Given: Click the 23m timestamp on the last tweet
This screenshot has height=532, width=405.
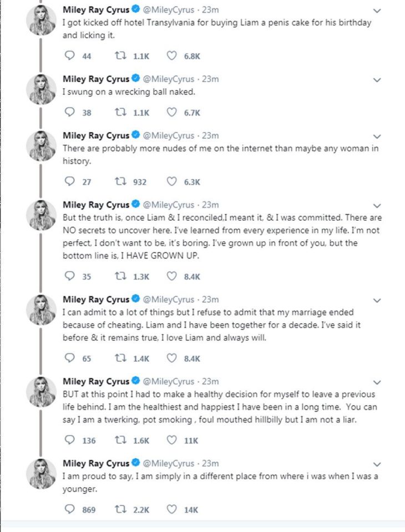Looking at the screenshot, I should tap(210, 463).
